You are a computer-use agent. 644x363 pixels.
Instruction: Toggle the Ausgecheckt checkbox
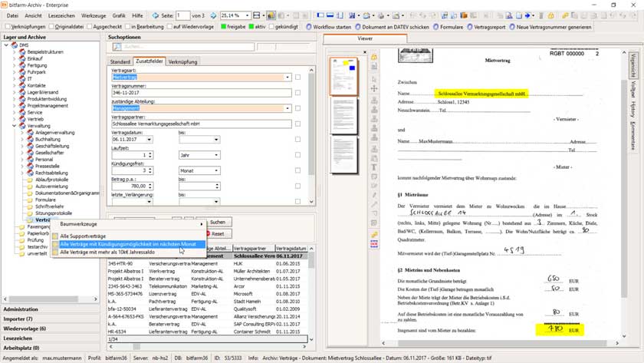(90, 27)
